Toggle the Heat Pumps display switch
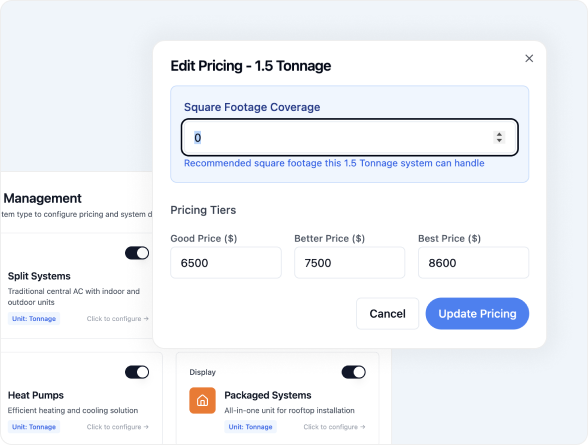The width and height of the screenshot is (588, 445). [x=137, y=372]
